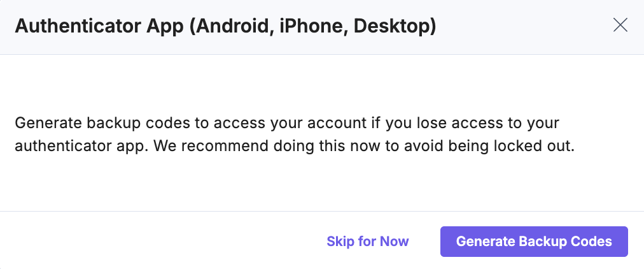Click the backup codes description text
Viewport: 644px width, 269px height.
point(294,134)
